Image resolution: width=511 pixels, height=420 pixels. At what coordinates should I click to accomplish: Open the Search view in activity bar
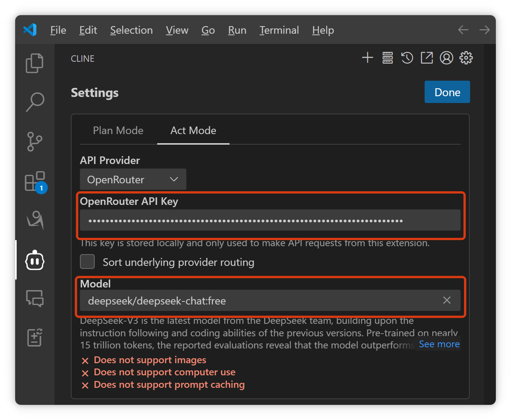tap(34, 102)
